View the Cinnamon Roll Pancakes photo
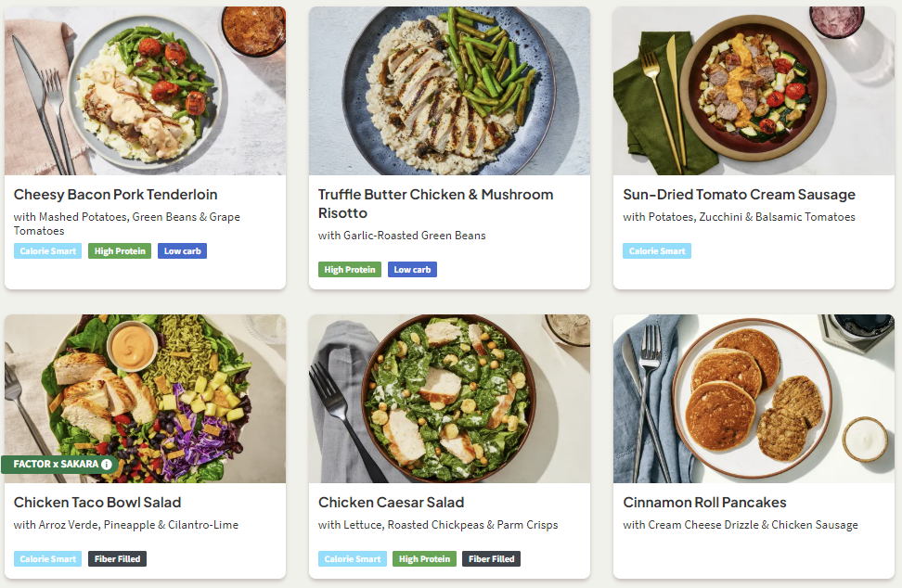Viewport: 902px width, 588px height. tap(754, 399)
